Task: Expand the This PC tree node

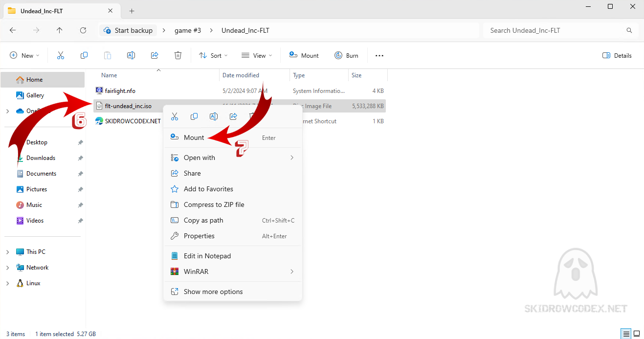Action: (7, 252)
